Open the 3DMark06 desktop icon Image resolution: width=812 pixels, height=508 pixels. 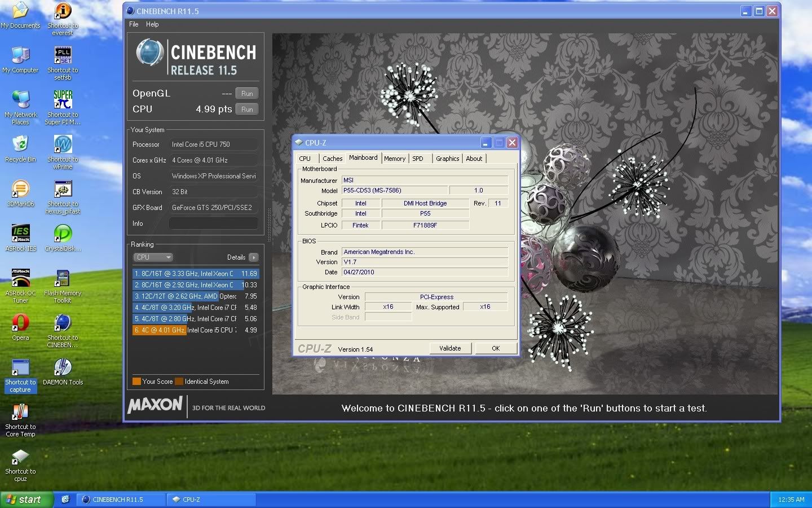click(x=20, y=189)
